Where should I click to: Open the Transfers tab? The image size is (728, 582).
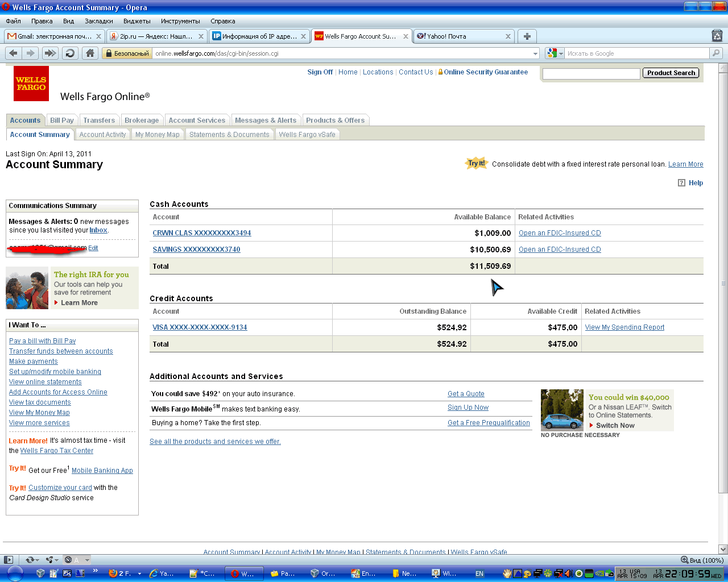99,120
